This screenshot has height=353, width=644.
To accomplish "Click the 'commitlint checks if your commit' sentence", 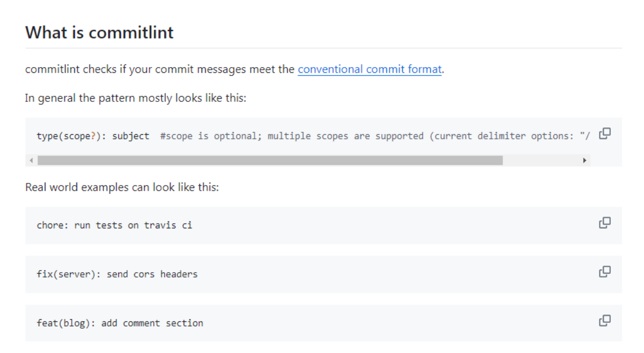I will pyautogui.click(x=158, y=69).
